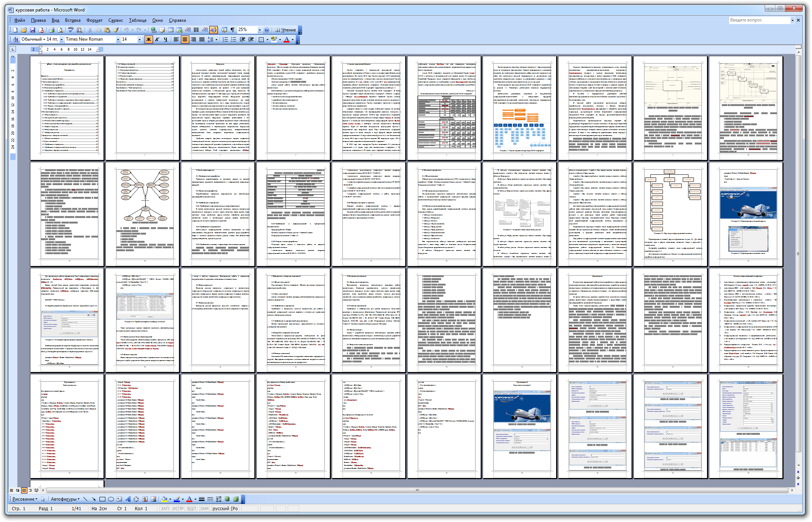Click the Format Painter brush icon
The width and height of the screenshot is (812, 522).
[116, 30]
